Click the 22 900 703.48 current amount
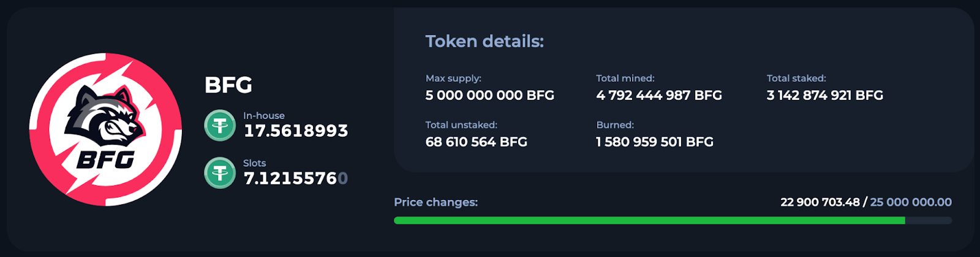This screenshot has height=257, width=980. click(820, 202)
